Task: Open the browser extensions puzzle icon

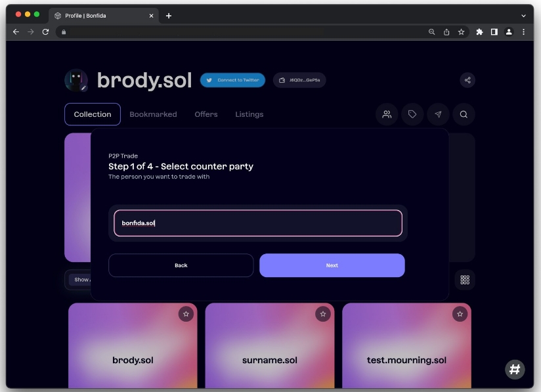Action: click(479, 32)
